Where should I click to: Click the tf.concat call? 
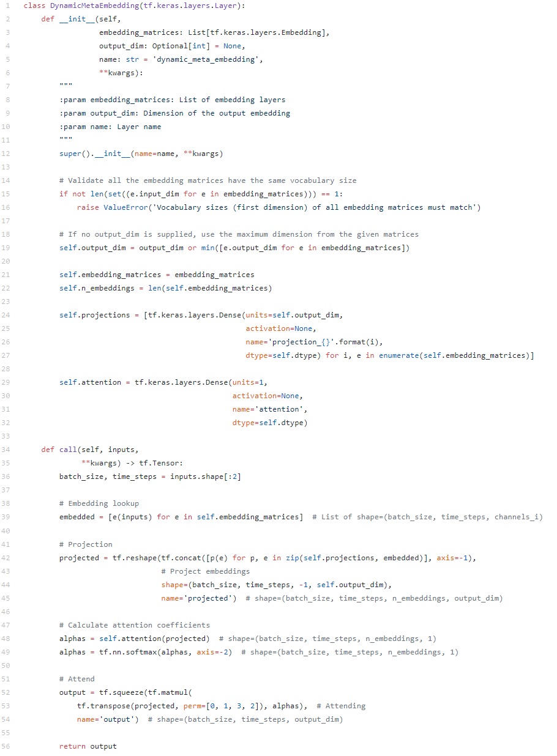tap(181, 557)
